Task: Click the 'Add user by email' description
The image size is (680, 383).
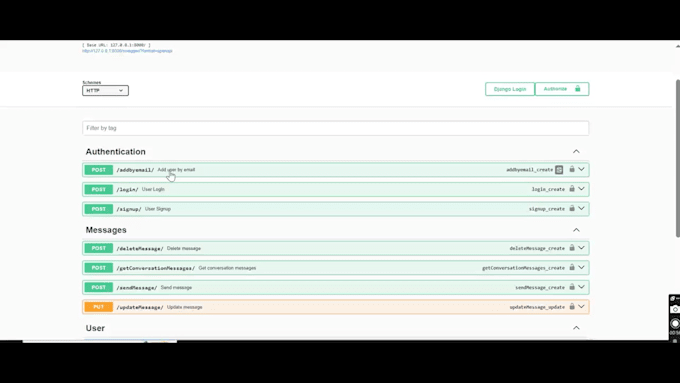Action: click(x=176, y=170)
